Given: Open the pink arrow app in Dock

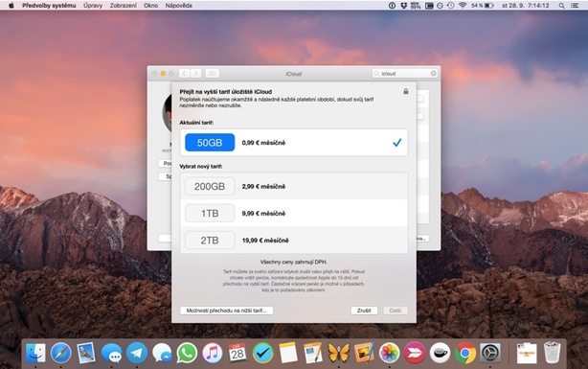Looking at the screenshot, I should pyautogui.click(x=415, y=353).
